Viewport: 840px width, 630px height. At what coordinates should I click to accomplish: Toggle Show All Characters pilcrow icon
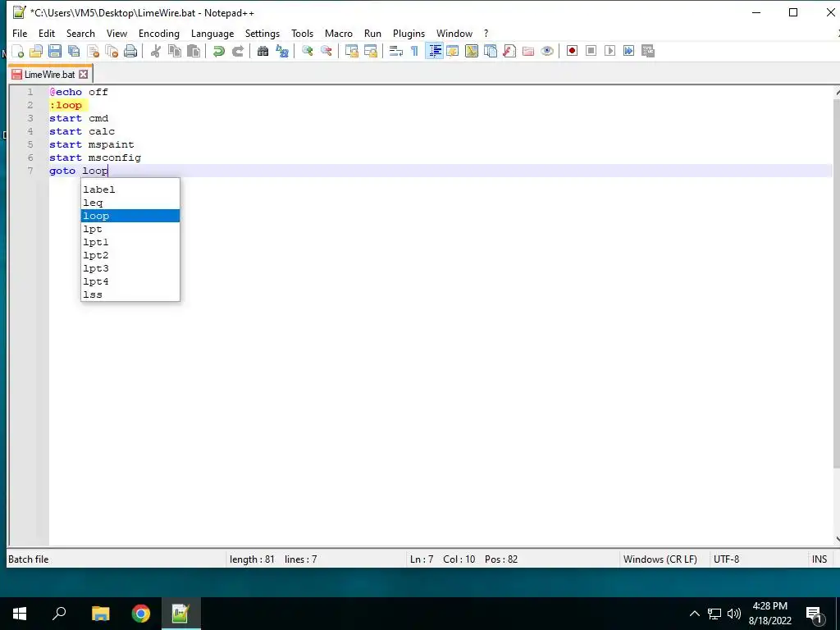click(414, 52)
